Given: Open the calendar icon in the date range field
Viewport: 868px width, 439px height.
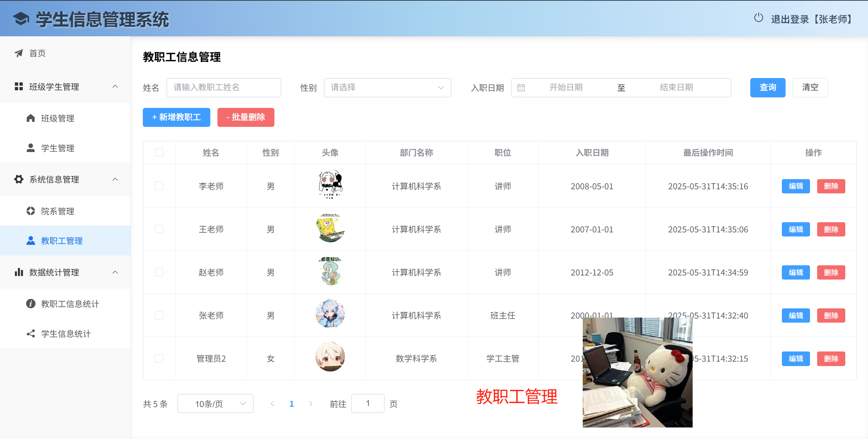Looking at the screenshot, I should pos(521,88).
